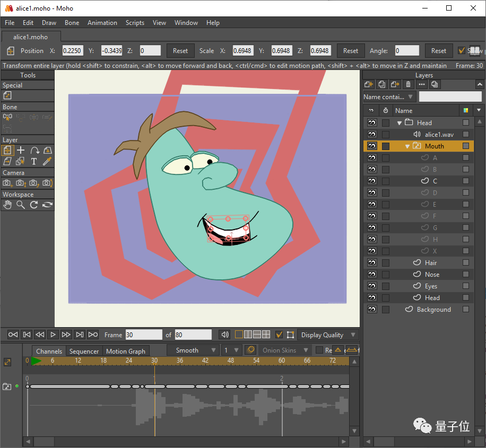This screenshot has width=486, height=448.
Task: Reset the Angle value
Action: coord(439,51)
